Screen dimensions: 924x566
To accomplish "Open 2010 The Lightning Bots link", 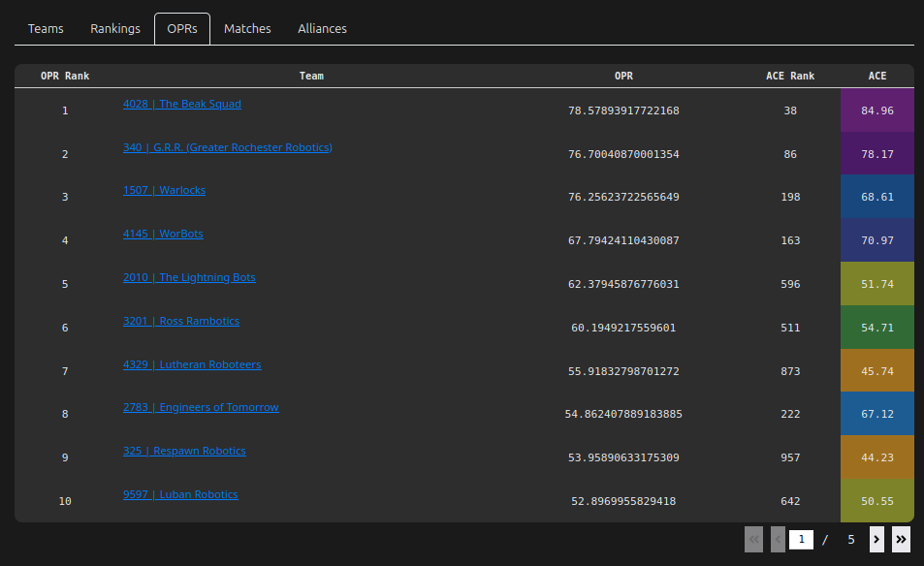I will [x=188, y=277].
